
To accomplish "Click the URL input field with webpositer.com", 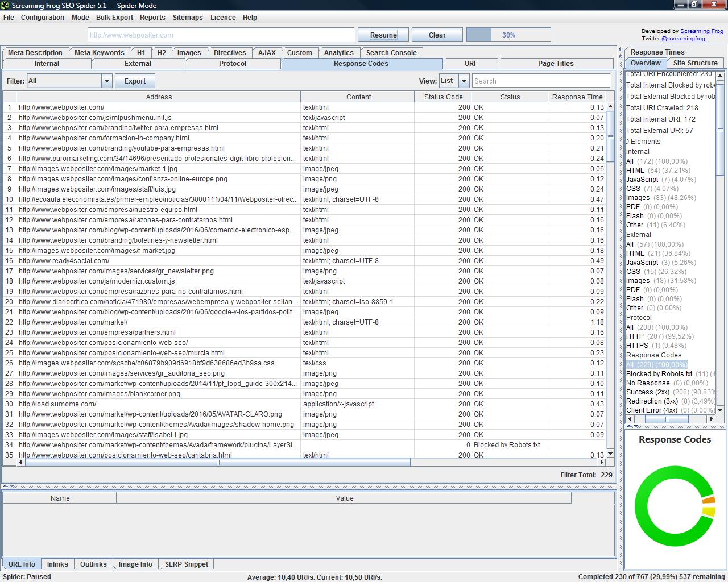I will (221, 35).
